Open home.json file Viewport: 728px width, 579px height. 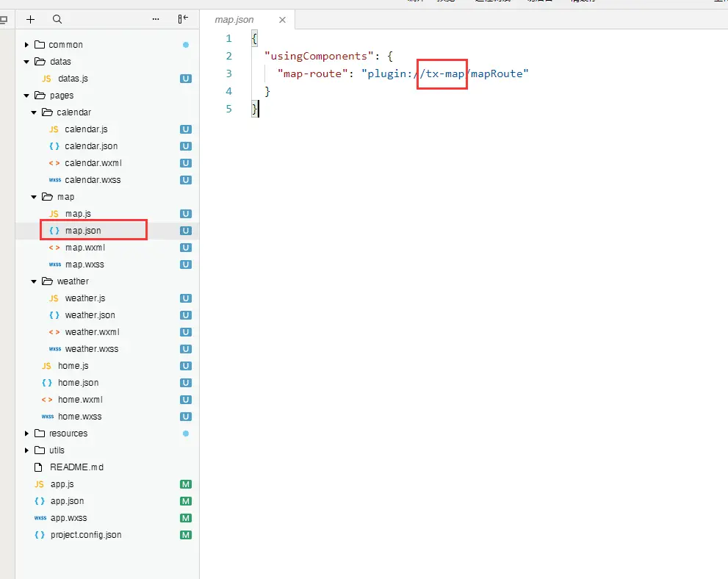point(79,383)
